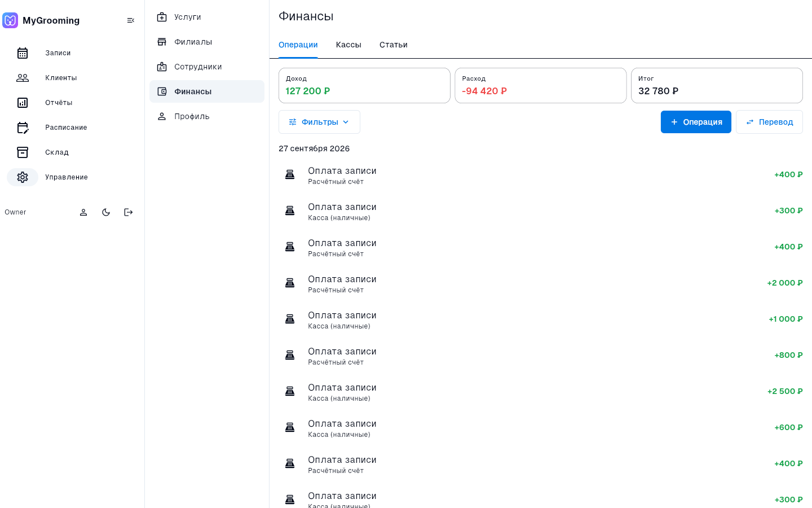The image size is (812, 508).
Task: Open the Склад archive box icon
Action: (x=23, y=152)
